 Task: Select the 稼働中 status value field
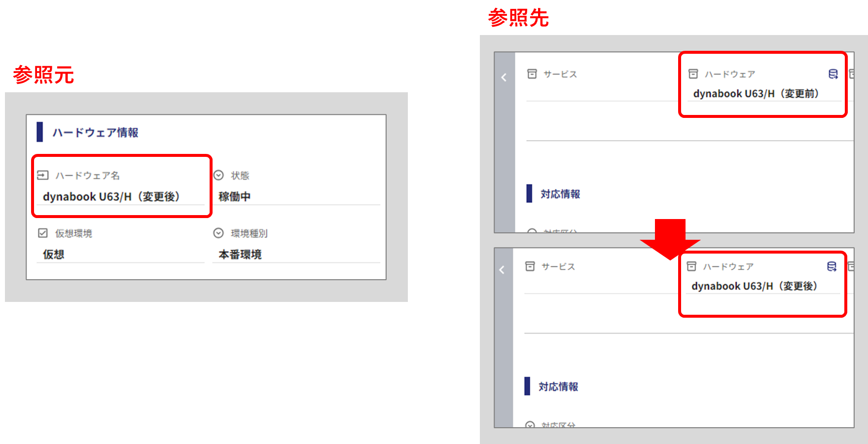tap(296, 196)
